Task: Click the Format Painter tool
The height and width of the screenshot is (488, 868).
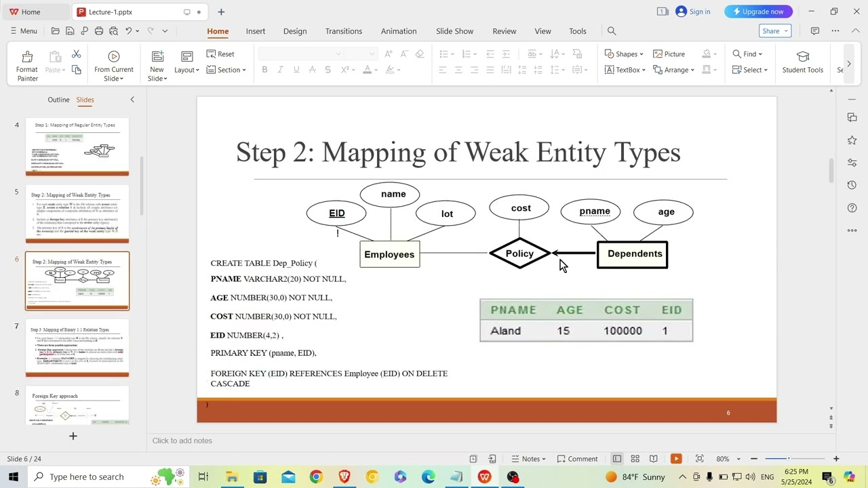Action: point(27,66)
